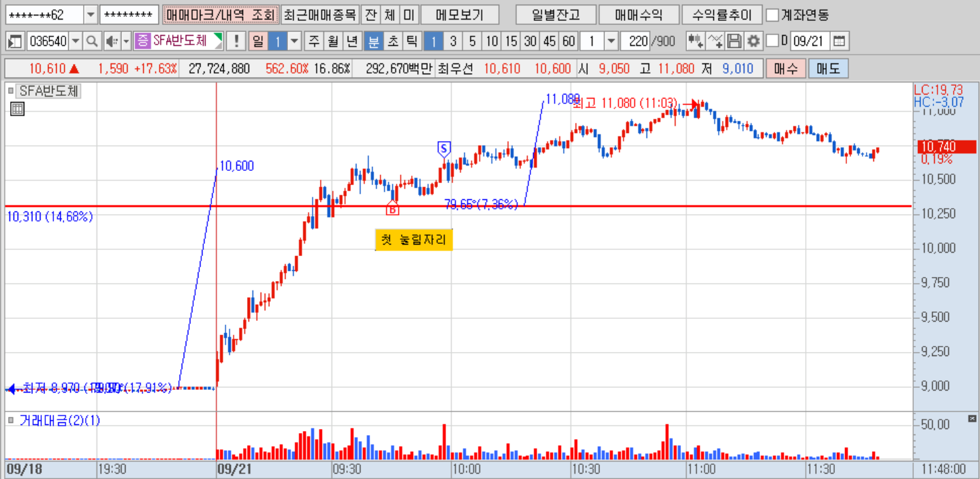Click small square handle beside 거래대금(2)(1) title
Image resolution: width=980 pixels, height=479 pixels.
(x=11, y=420)
